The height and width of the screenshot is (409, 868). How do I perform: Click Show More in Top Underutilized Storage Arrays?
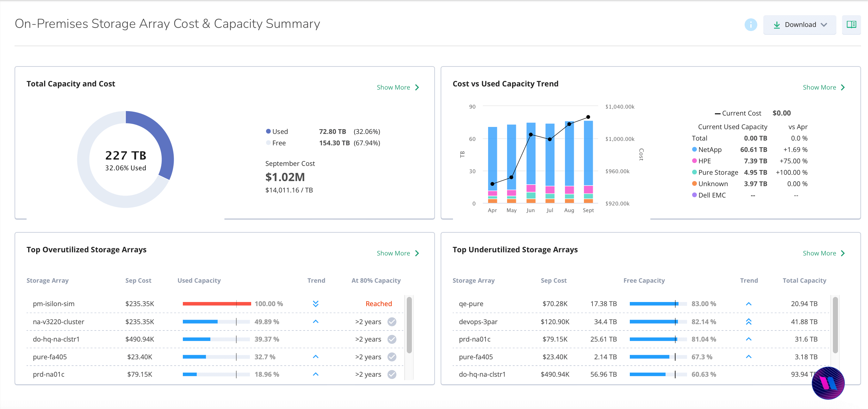pos(823,253)
